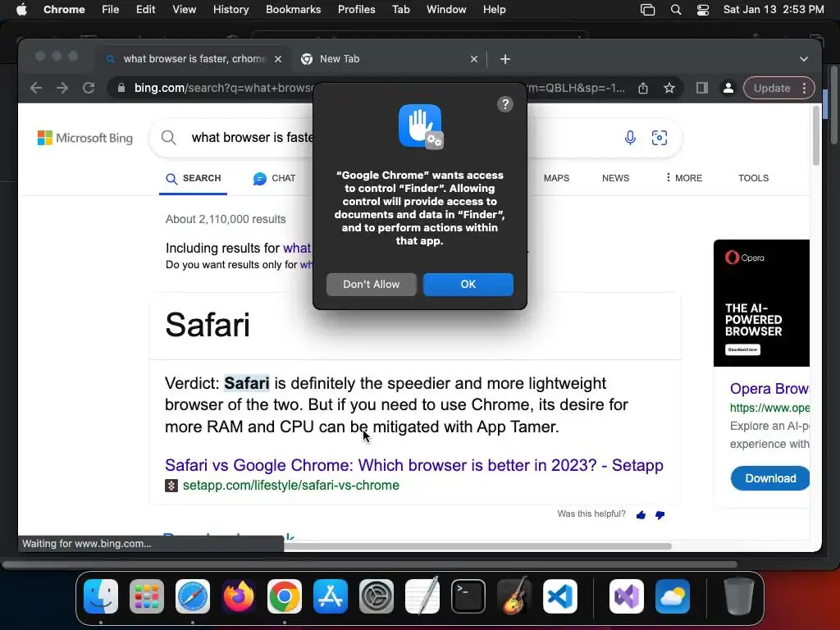Open the File menu
The width and height of the screenshot is (840, 630).
tap(111, 10)
